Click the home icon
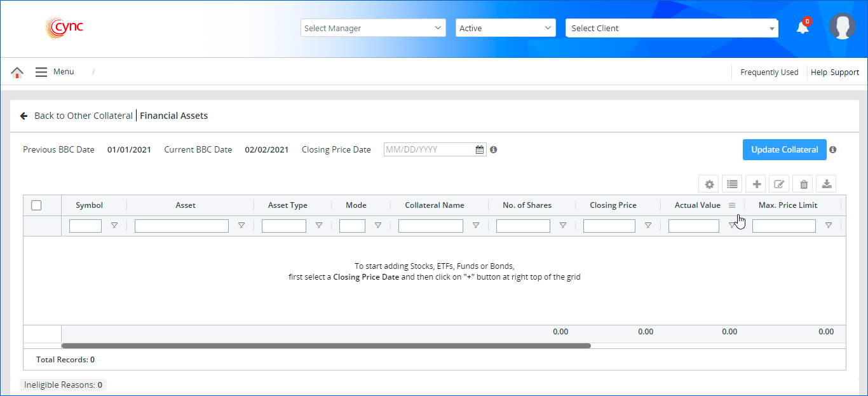The image size is (868, 396). click(x=17, y=72)
